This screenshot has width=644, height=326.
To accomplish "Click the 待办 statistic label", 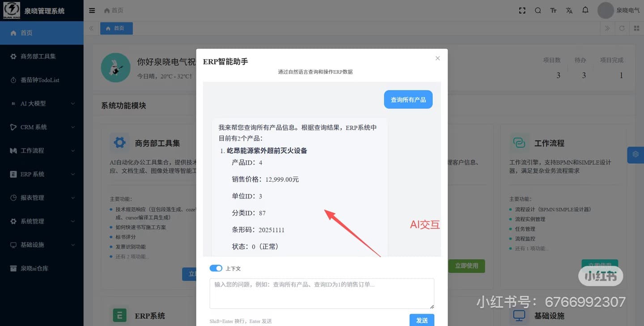I will [x=580, y=60].
